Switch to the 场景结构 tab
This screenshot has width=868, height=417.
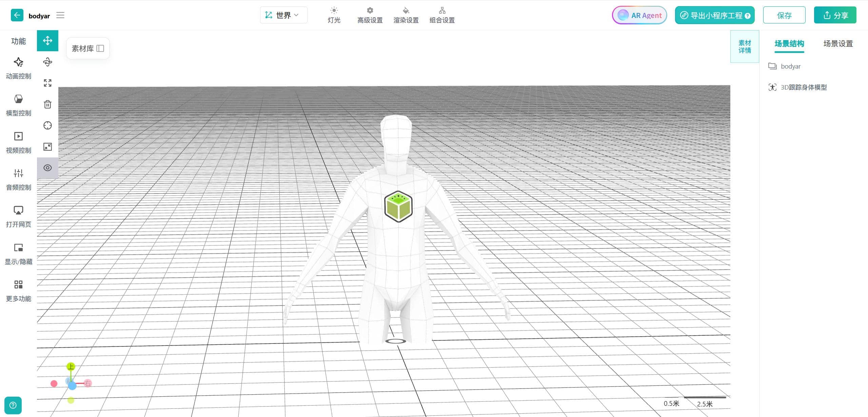point(789,43)
